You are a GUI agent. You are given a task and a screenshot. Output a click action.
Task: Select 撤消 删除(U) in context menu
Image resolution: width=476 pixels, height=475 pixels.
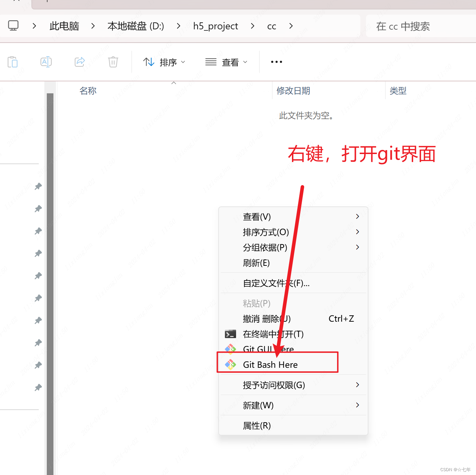293,319
